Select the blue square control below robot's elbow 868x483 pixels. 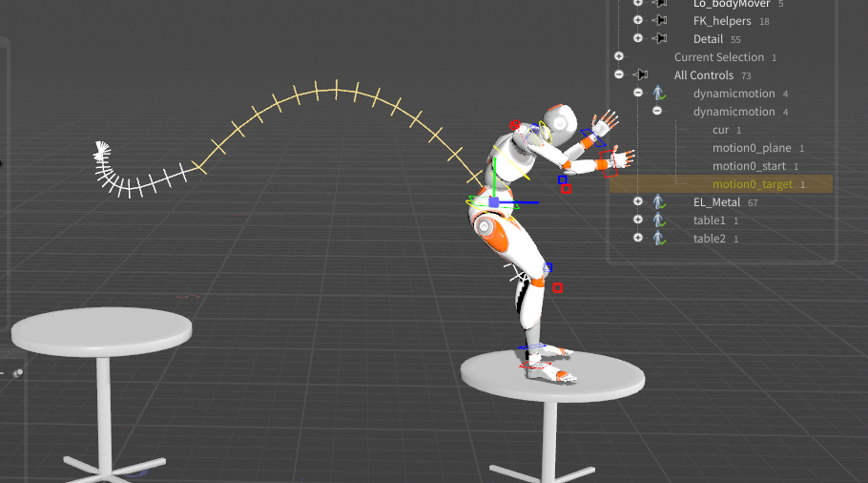tap(562, 179)
